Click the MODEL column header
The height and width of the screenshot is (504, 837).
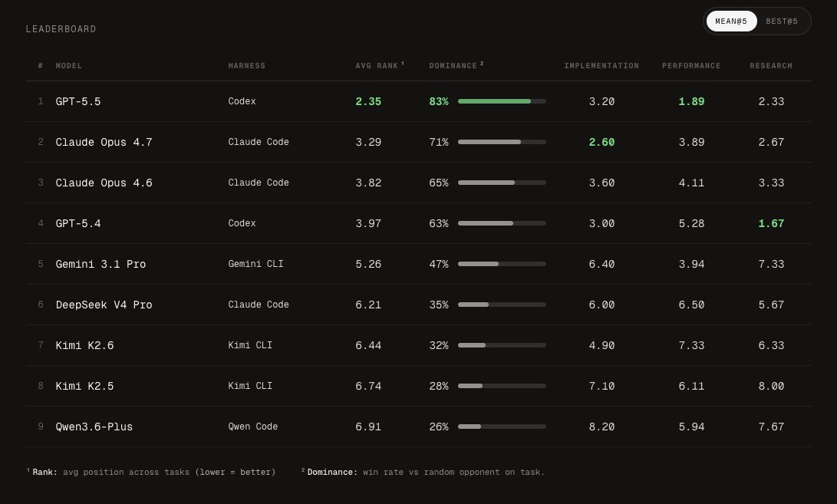(69, 66)
